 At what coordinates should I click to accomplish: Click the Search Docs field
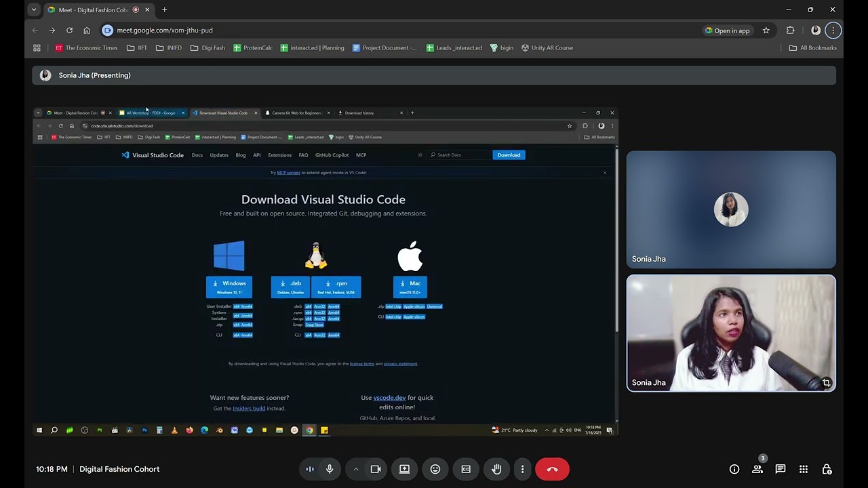point(458,155)
